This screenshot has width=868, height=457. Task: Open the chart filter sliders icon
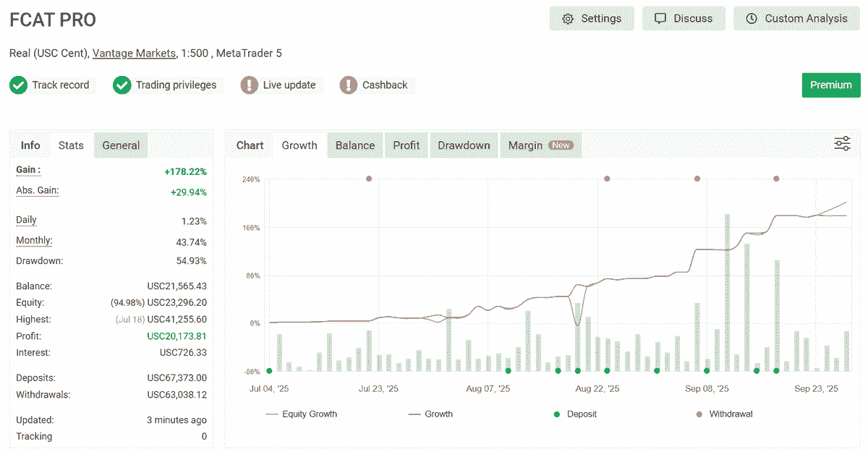(x=842, y=143)
